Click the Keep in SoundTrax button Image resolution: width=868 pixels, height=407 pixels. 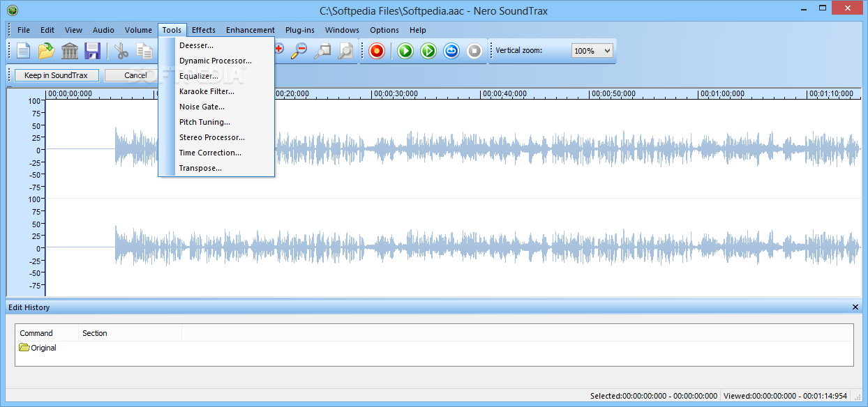coord(56,75)
